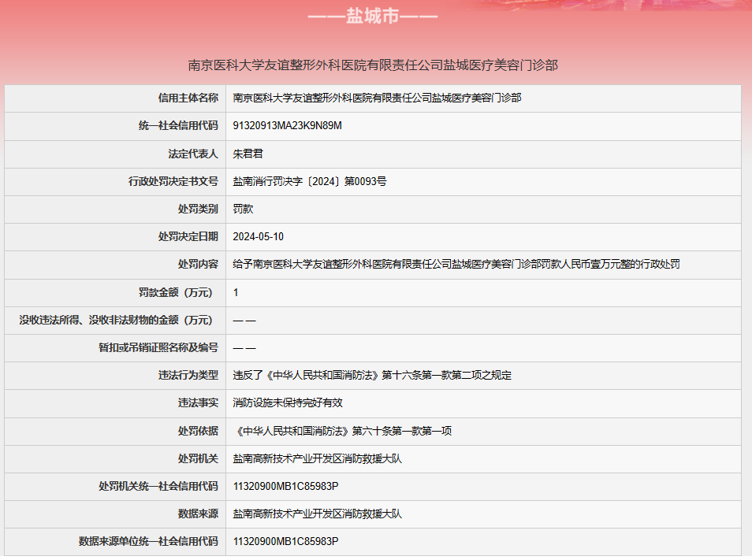
Task: Click the 暂扣或吊销证照名称及编号 label
Action: [x=158, y=348]
